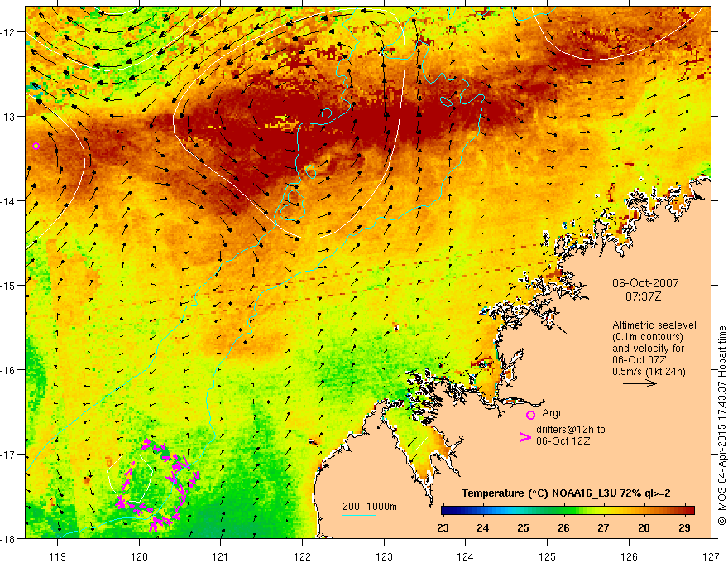Click the colorbar tick label '23'
The image size is (728, 563).
tap(443, 527)
